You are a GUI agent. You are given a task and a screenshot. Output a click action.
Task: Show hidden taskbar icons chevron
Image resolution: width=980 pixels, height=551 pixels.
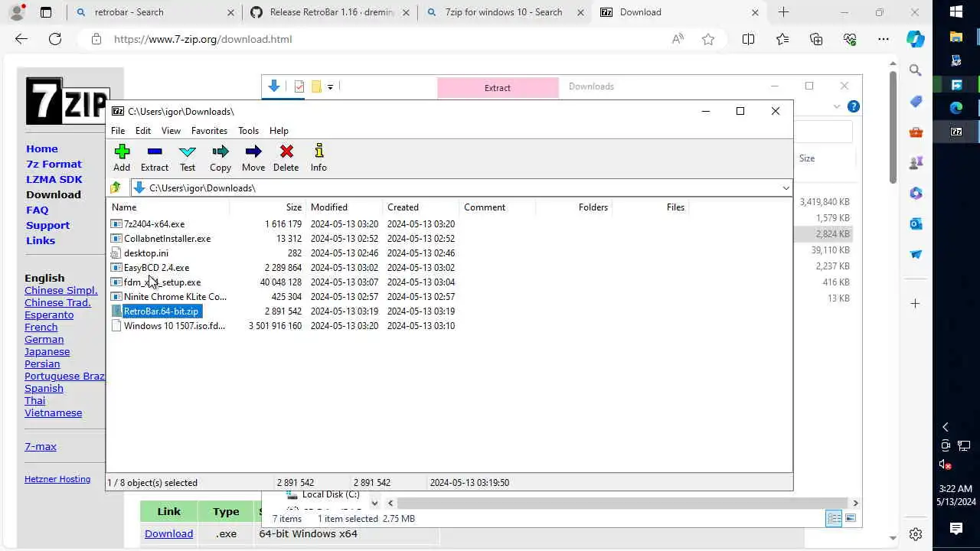tap(945, 427)
